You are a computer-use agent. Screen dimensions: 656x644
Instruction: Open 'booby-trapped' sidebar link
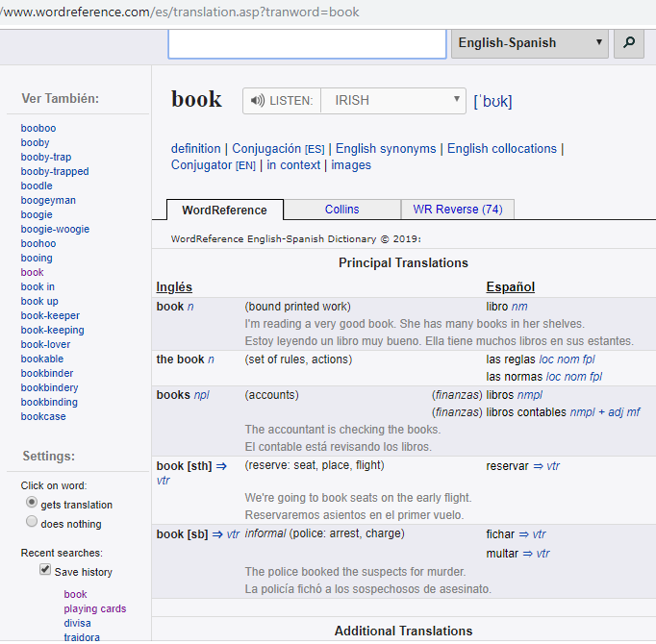[55, 171]
